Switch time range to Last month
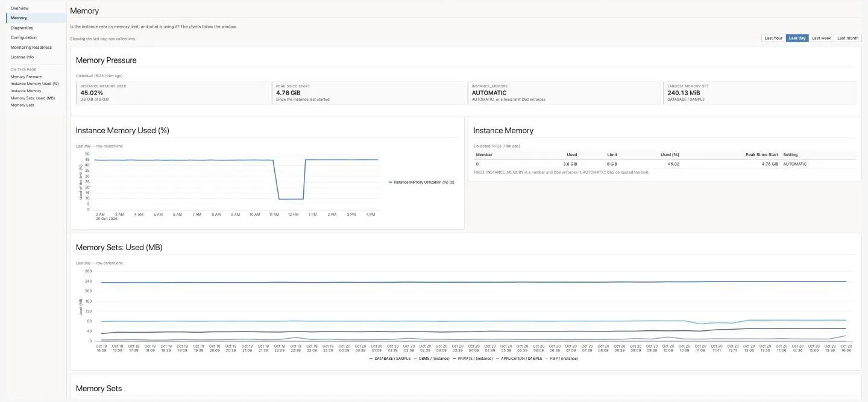 tap(848, 38)
